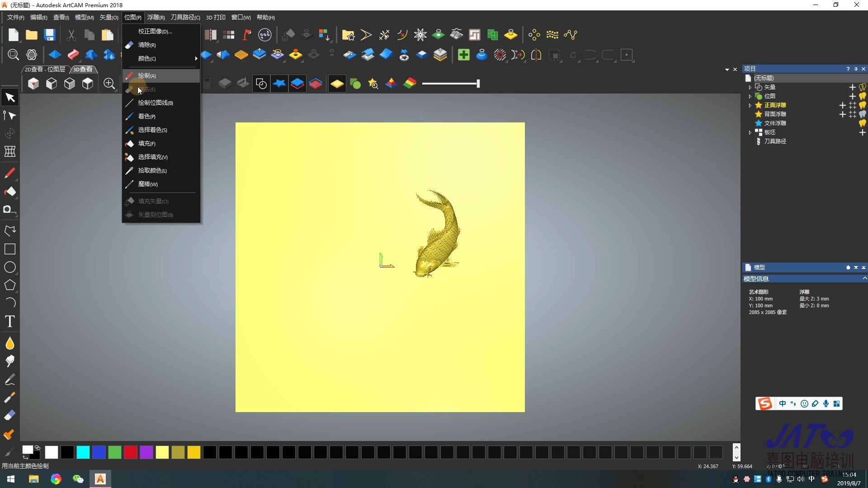Expand the 矢量 tree node
Image resolution: width=868 pixels, height=488 pixels.
point(750,87)
